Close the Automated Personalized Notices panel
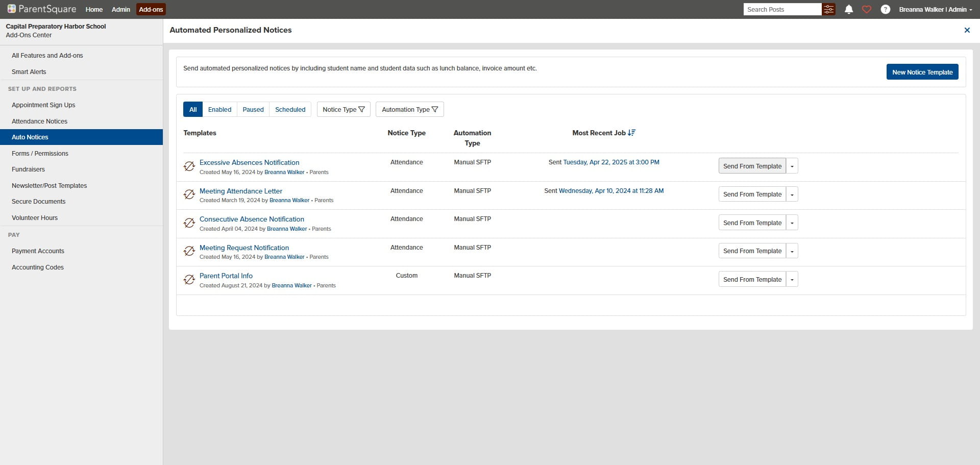 967,30
